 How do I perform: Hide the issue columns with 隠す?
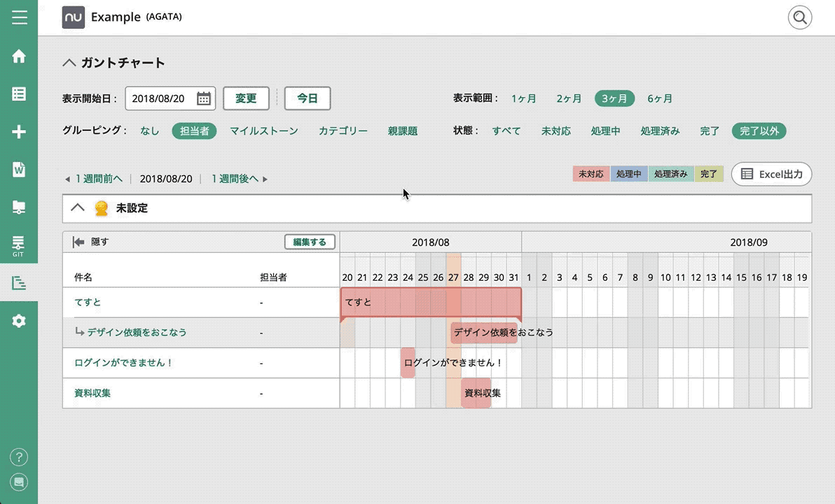[92, 242]
